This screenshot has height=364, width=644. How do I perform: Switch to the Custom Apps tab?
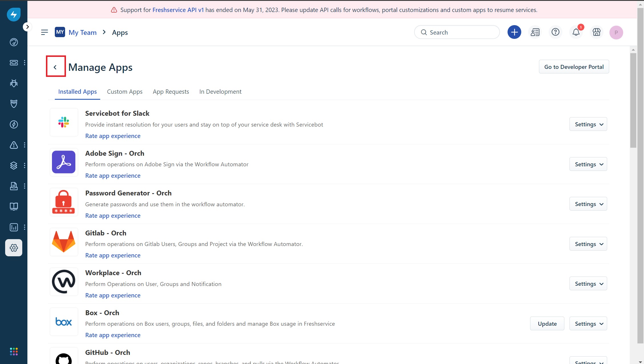(125, 92)
